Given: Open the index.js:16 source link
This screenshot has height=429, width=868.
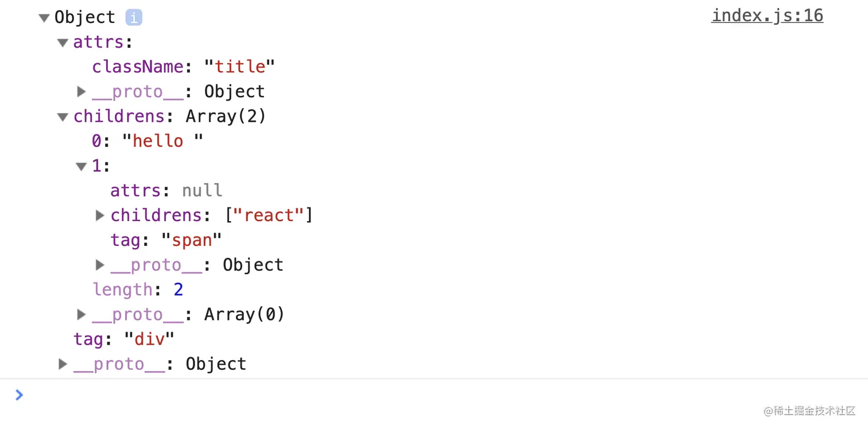Looking at the screenshot, I should 767,16.
